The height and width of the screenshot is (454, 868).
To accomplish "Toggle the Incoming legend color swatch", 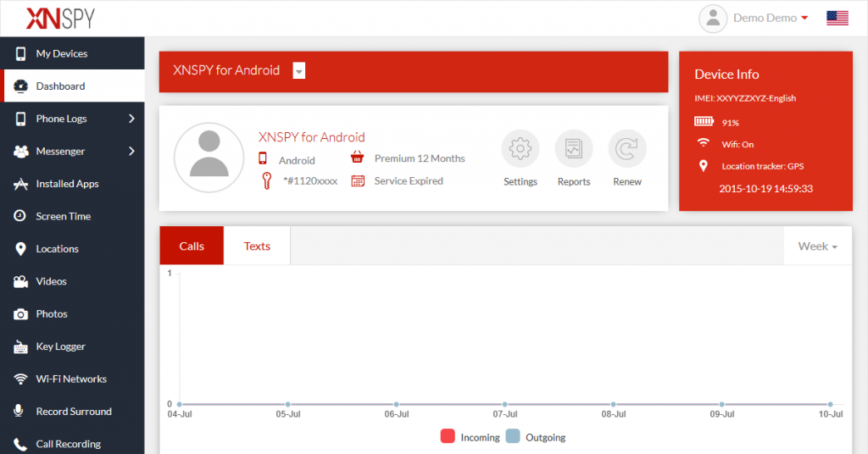I will (448, 436).
